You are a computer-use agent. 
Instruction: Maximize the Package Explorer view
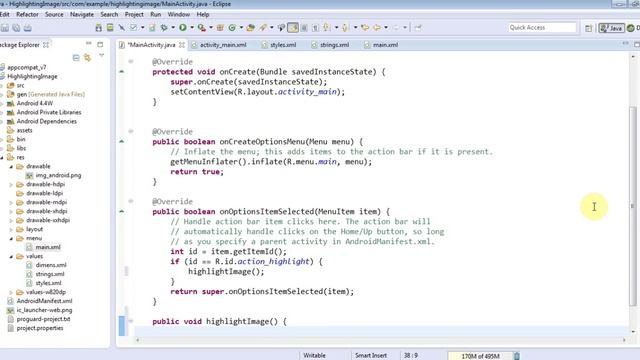pos(100,44)
